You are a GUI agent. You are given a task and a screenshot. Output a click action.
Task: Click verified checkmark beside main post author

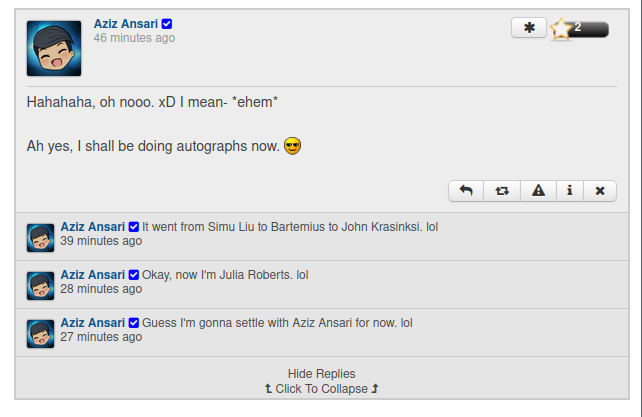coord(167,24)
